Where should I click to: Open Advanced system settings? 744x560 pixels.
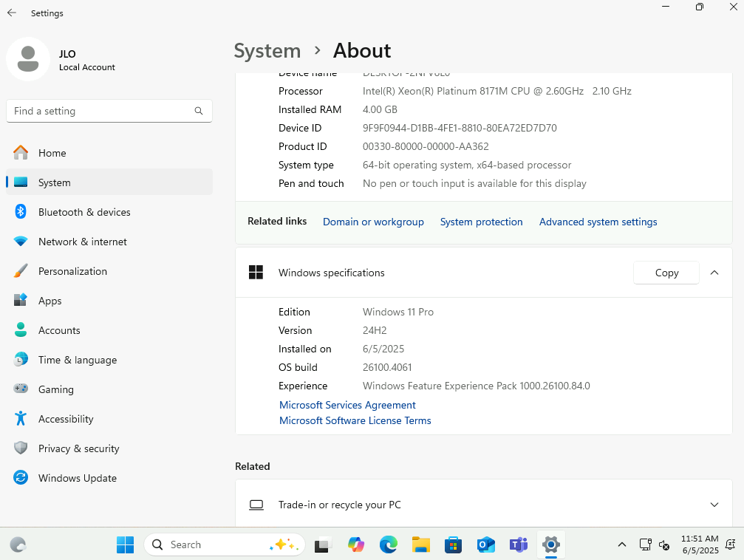[598, 222]
